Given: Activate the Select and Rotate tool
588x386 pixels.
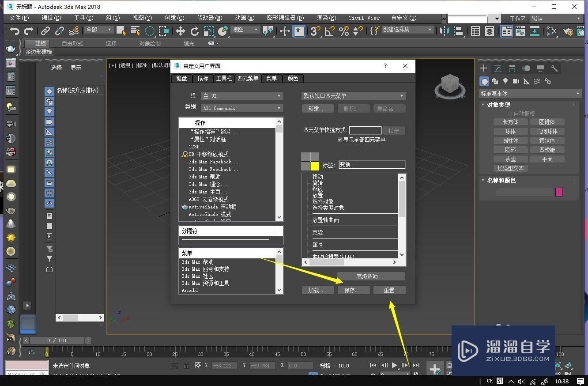Looking at the screenshot, I should (x=195, y=30).
